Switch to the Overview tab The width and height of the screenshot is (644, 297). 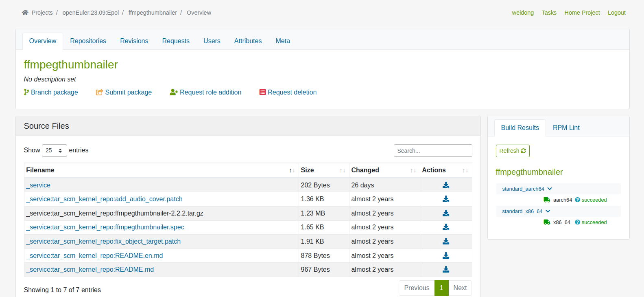[43, 41]
